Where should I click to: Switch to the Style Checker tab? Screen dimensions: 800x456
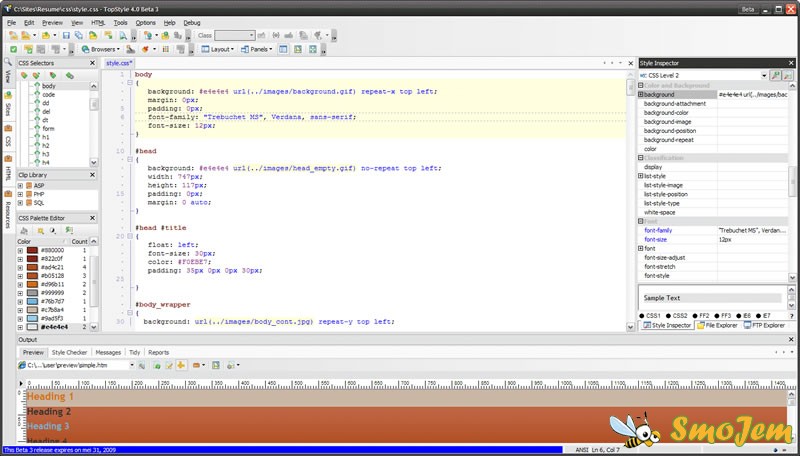coord(69,352)
